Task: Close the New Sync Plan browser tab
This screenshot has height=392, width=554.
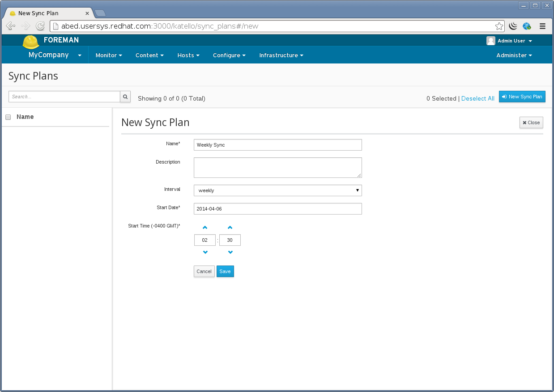Action: [x=87, y=13]
